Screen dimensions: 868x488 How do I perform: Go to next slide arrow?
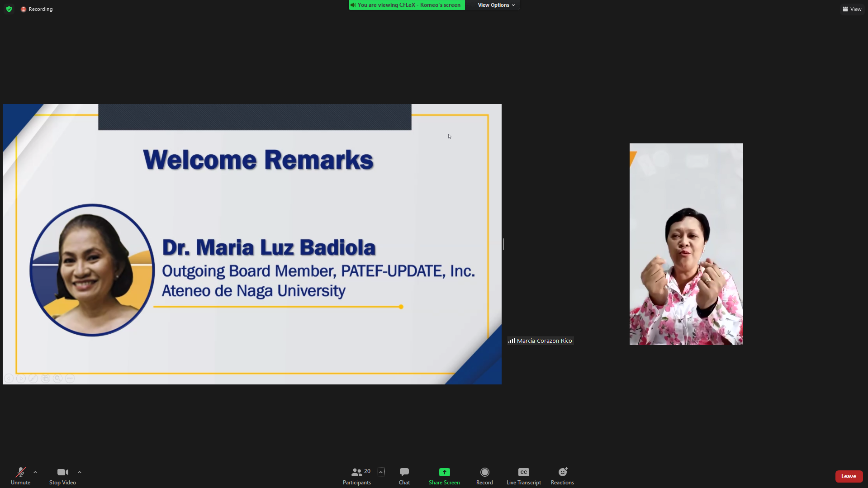tap(21, 379)
